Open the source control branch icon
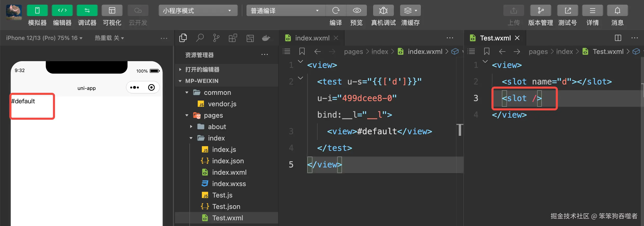644x226 pixels. pyautogui.click(x=216, y=38)
